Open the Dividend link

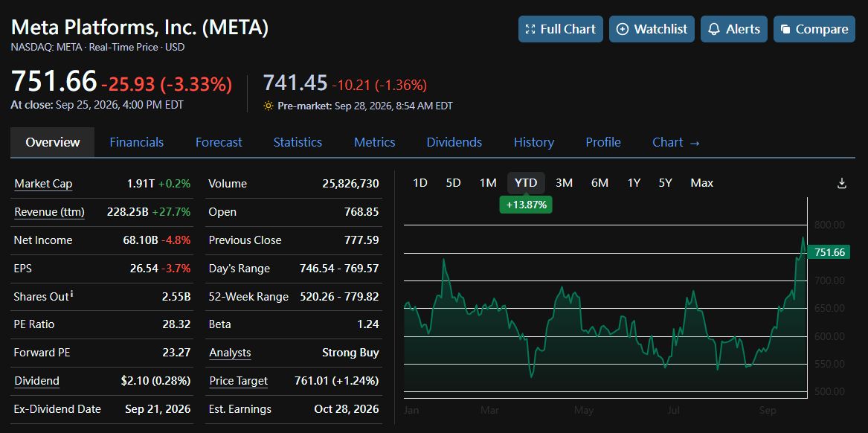36,381
